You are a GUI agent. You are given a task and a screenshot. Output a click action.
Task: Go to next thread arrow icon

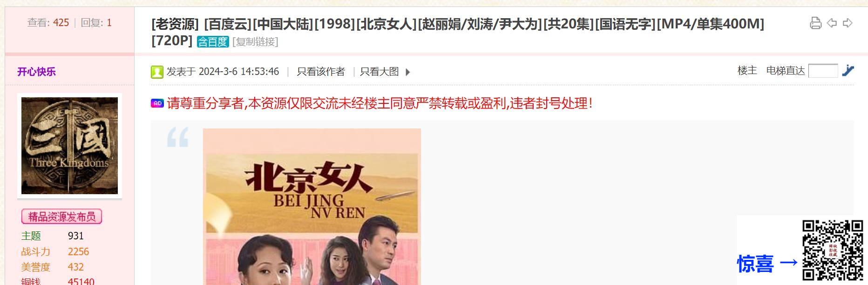click(x=848, y=23)
